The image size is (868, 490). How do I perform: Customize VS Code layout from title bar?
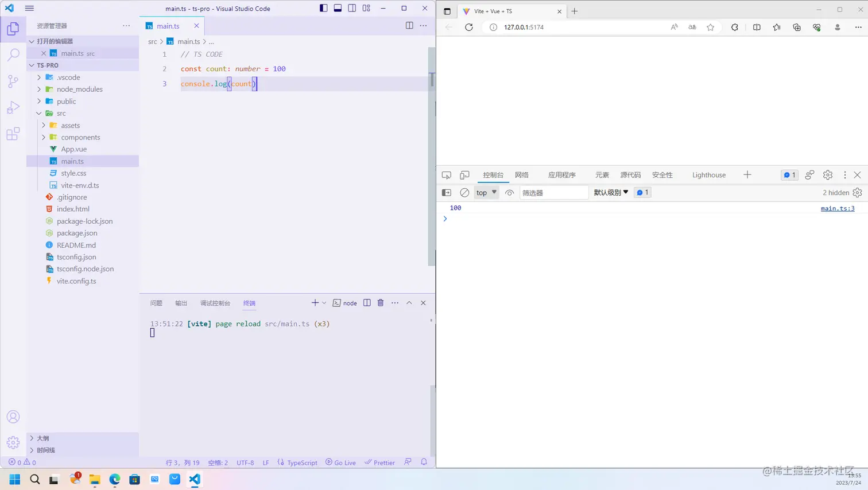pos(366,8)
